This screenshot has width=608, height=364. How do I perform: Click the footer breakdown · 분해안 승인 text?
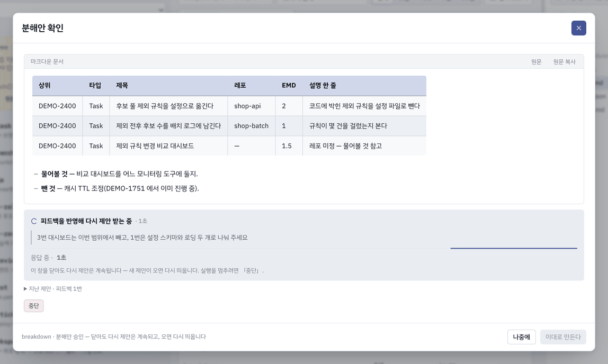[x=114, y=337]
